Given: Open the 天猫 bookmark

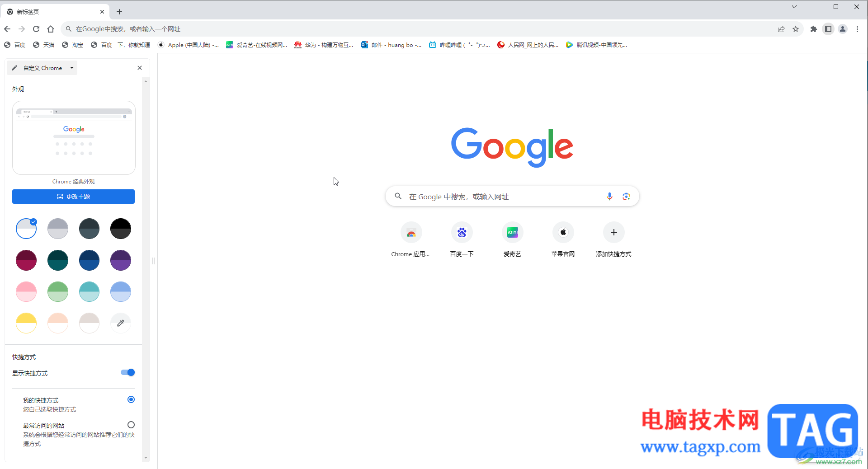Looking at the screenshot, I should (x=44, y=45).
